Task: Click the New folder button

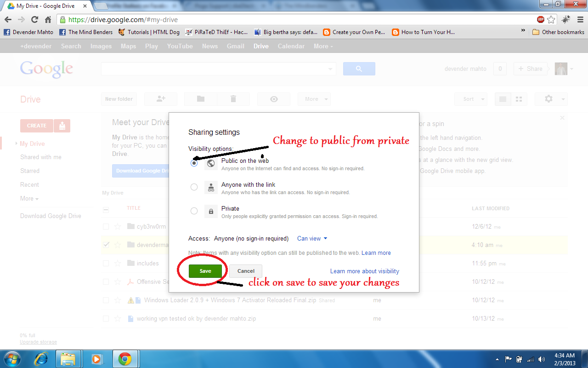Action: 119,99
